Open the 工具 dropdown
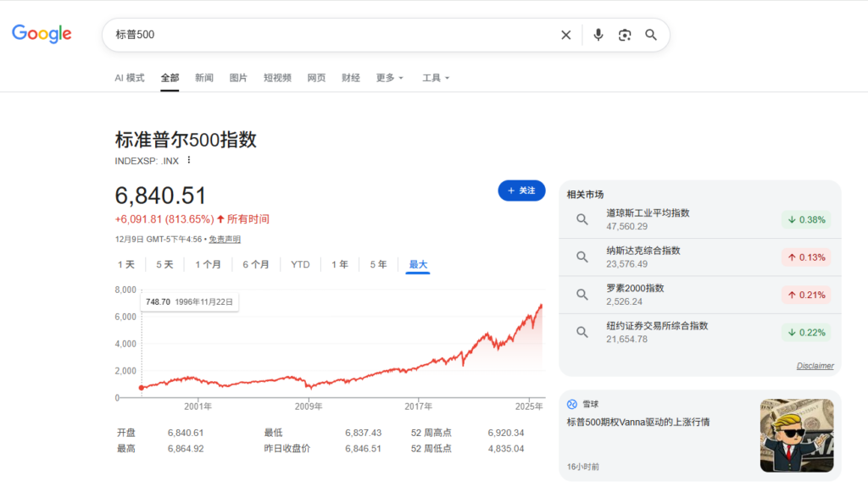This screenshot has height=492, width=868. tap(436, 78)
